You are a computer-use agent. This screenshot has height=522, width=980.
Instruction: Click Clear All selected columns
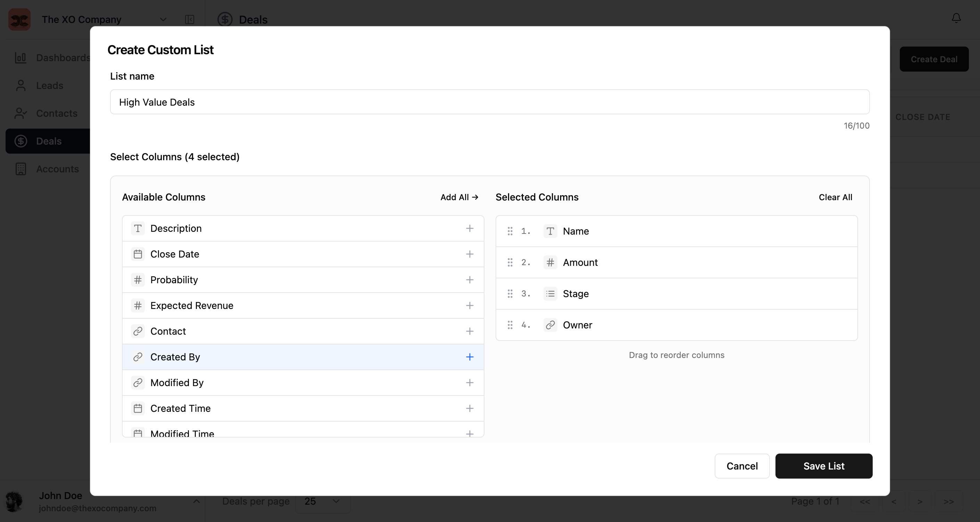pyautogui.click(x=836, y=197)
